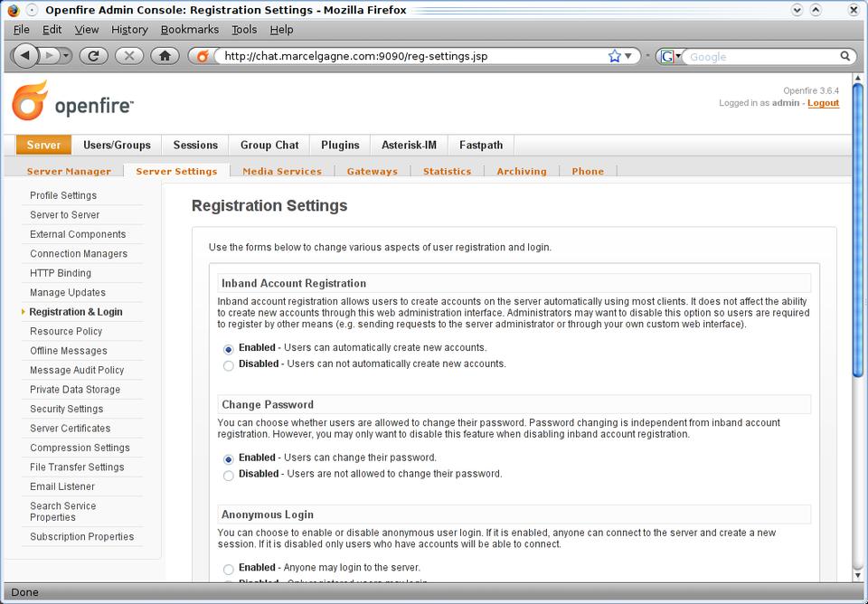Switch to the Users/Groups tab
Viewport: 868px width, 604px height.
pyautogui.click(x=117, y=145)
